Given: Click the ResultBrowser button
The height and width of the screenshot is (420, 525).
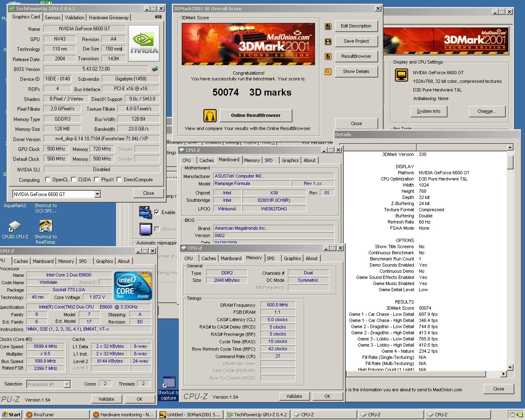Looking at the screenshot, I should click(356, 56).
